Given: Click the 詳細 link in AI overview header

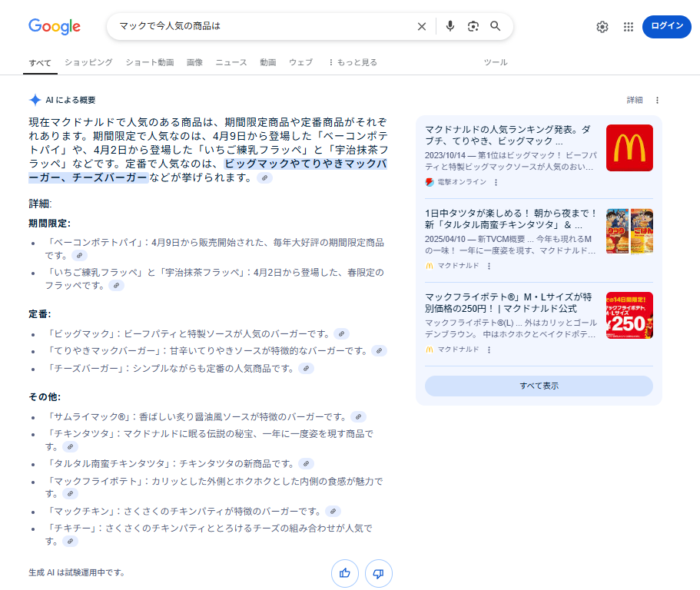Looking at the screenshot, I should 635,100.
